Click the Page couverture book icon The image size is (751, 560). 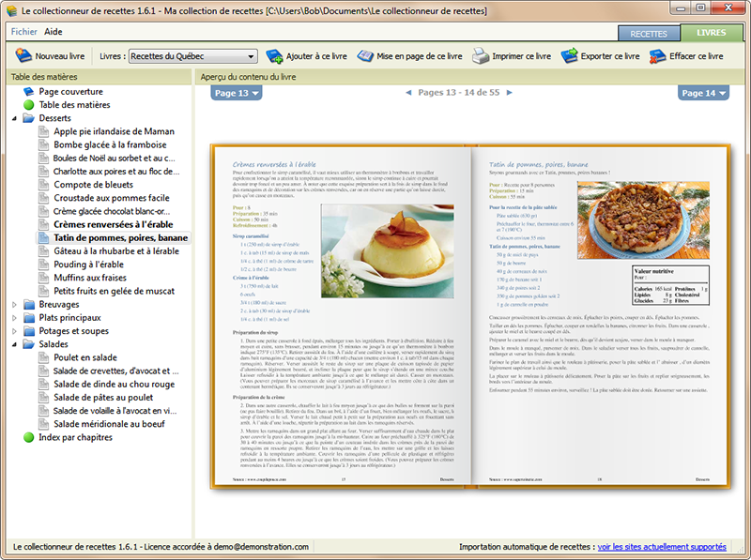(29, 91)
